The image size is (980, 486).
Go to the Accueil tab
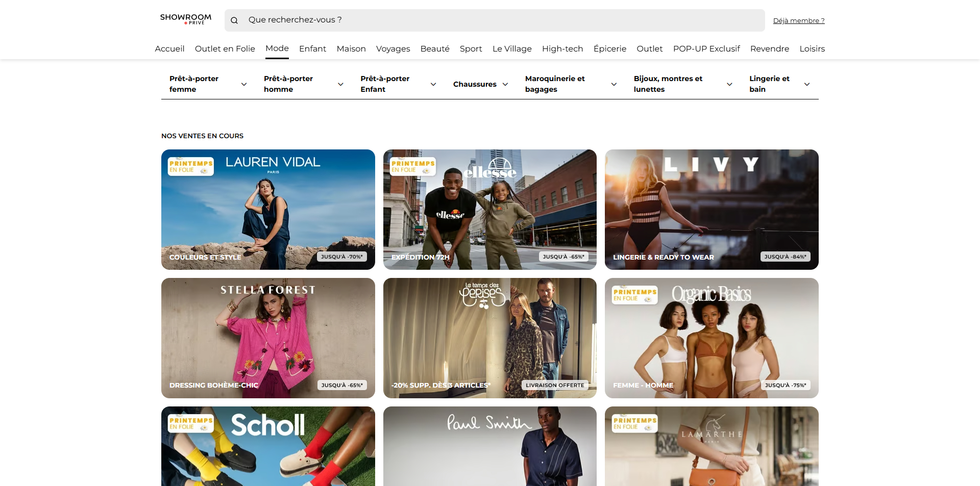coord(169,49)
